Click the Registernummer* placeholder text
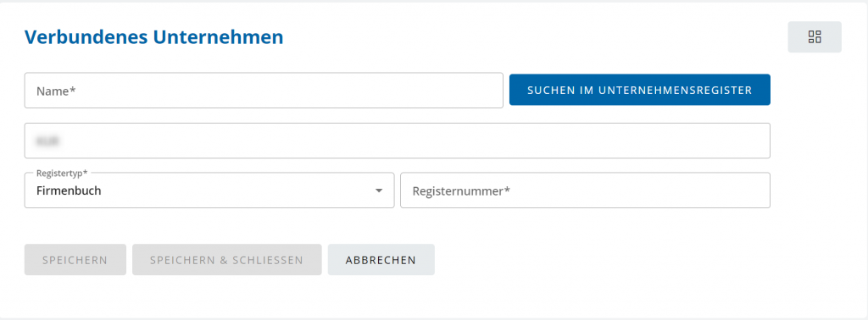 click(x=461, y=191)
